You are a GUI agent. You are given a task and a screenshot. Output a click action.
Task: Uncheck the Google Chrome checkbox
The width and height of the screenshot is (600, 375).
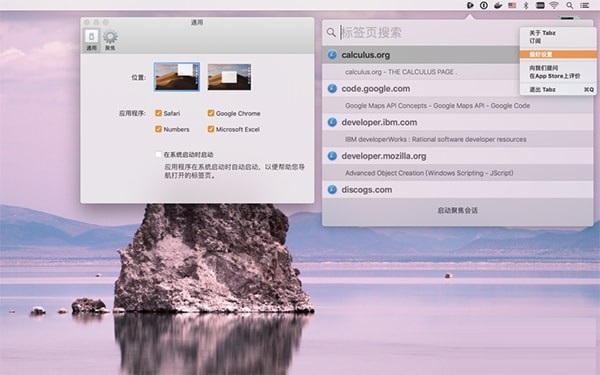coord(211,113)
